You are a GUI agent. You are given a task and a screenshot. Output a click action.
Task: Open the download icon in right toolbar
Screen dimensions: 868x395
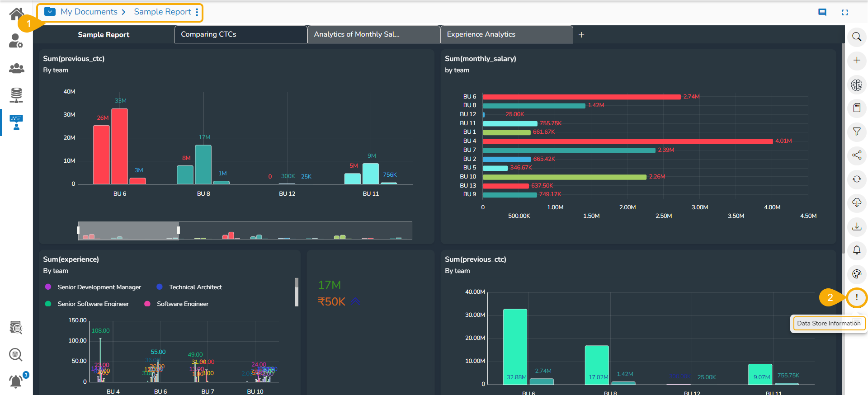[x=856, y=226]
